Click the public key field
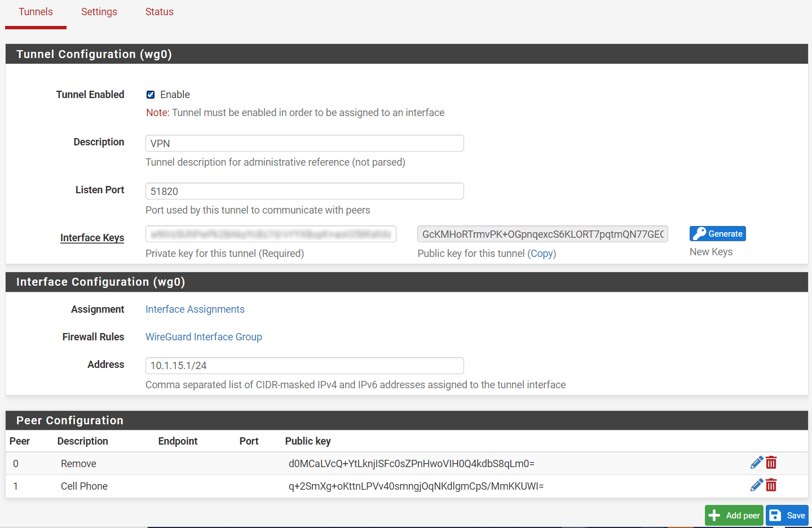This screenshot has width=812, height=528. [x=542, y=234]
